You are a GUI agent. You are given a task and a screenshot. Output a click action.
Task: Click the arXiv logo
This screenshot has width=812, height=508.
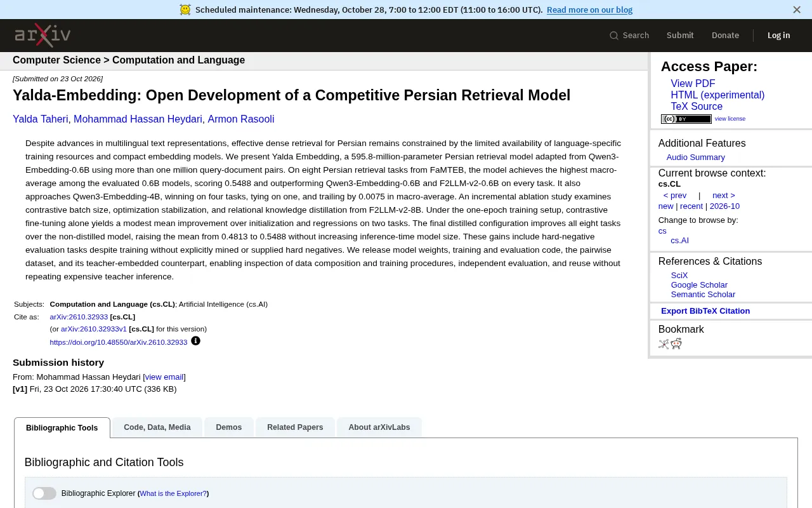(43, 35)
